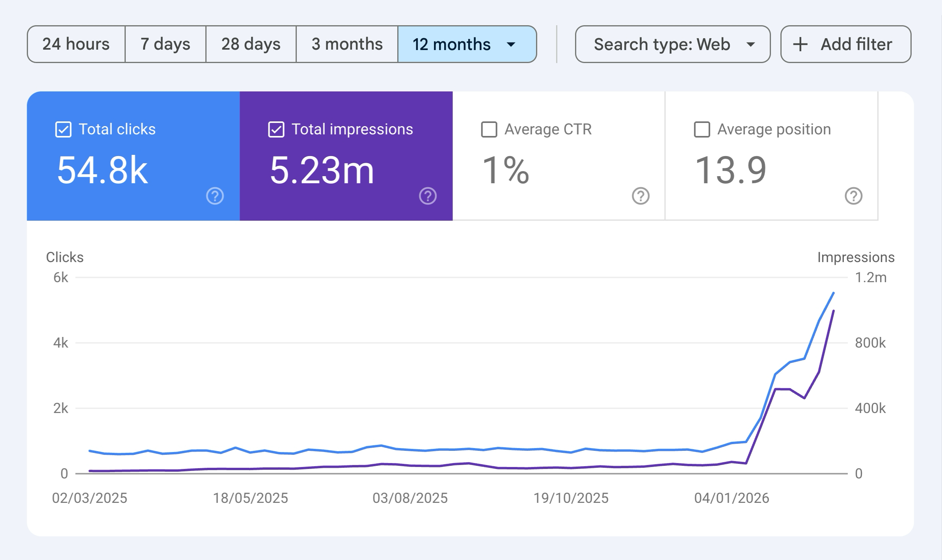Select the 24 hours date range
Screen dimensions: 942x560
click(76, 44)
